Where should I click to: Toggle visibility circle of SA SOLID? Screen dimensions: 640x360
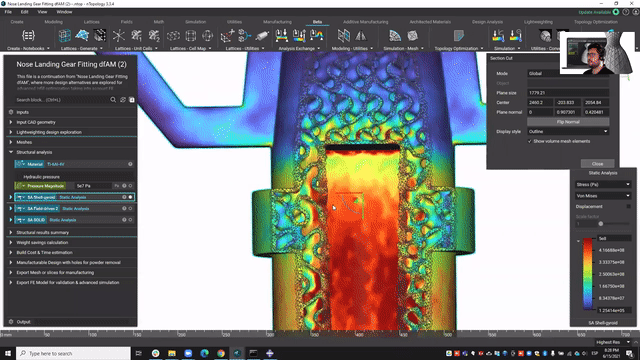130,220
